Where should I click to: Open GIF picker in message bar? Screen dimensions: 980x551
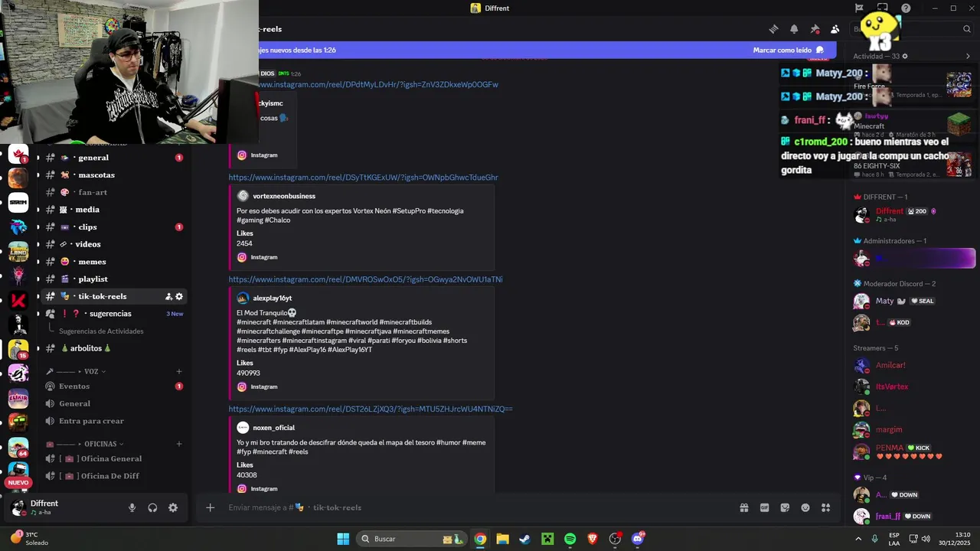click(764, 507)
